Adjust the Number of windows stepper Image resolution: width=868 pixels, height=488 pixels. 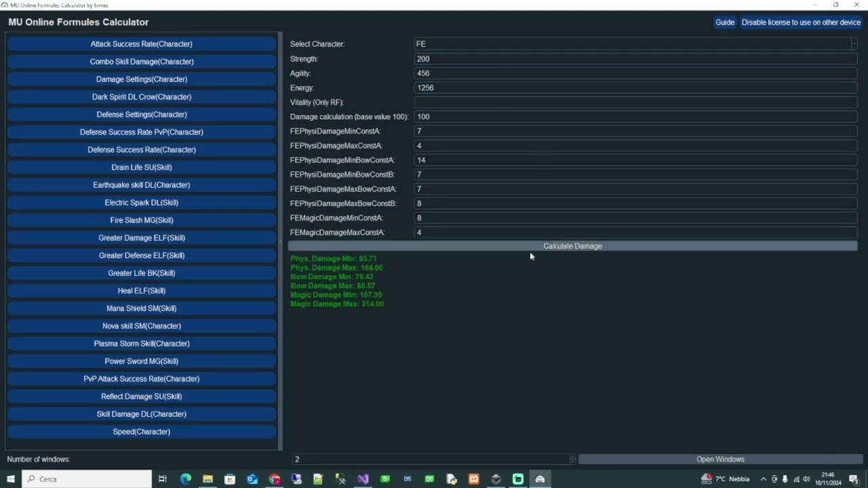pyautogui.click(x=573, y=459)
